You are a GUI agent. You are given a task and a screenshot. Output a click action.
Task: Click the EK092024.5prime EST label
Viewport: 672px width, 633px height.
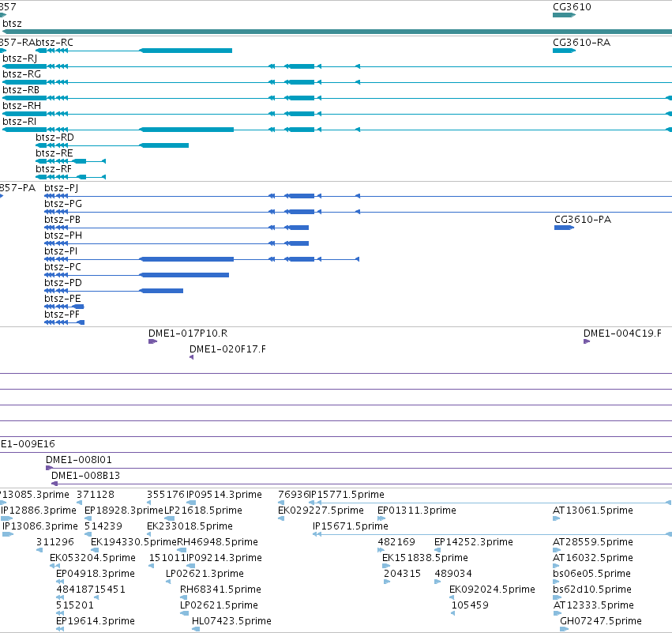point(492,590)
